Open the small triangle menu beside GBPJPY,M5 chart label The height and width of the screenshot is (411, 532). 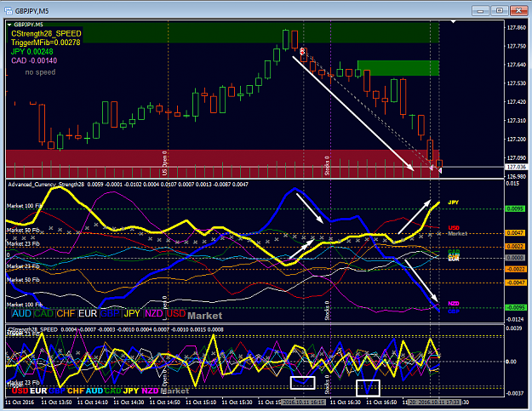pos(9,25)
